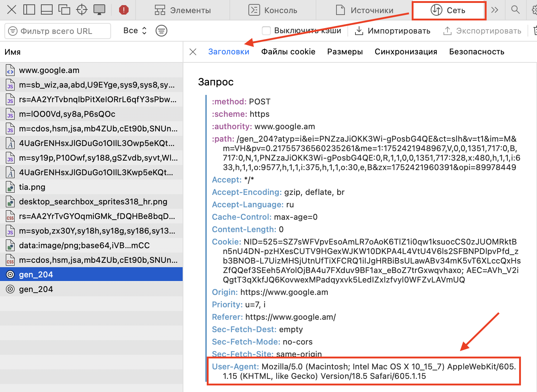Click the image file icon beside tia.png
The height and width of the screenshot is (392, 537).
(x=10, y=187)
